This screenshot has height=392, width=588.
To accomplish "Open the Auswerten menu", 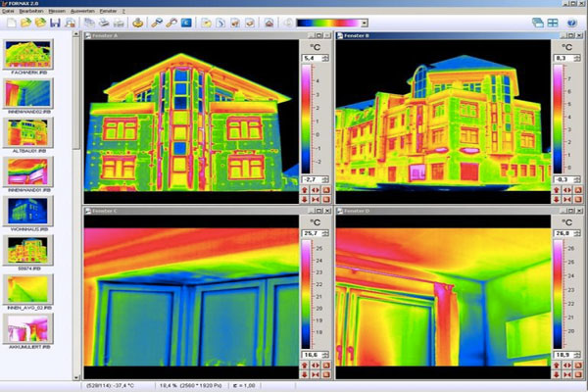I will tap(82, 11).
